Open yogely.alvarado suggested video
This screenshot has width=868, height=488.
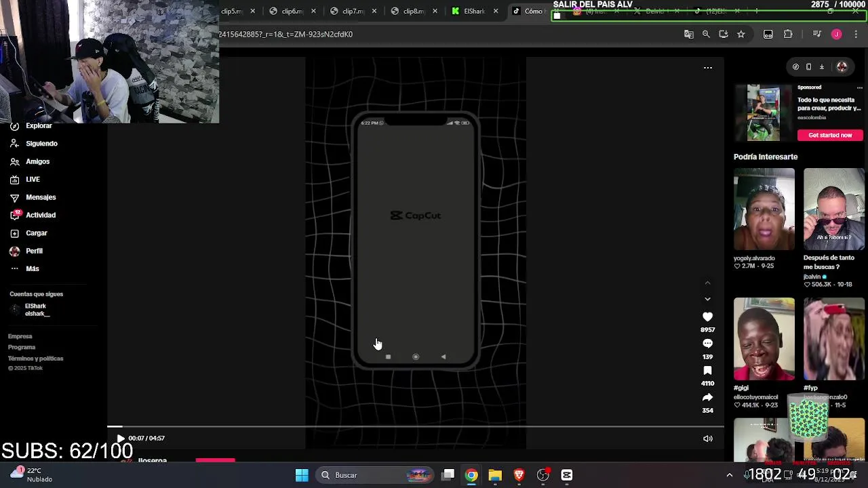tap(764, 209)
